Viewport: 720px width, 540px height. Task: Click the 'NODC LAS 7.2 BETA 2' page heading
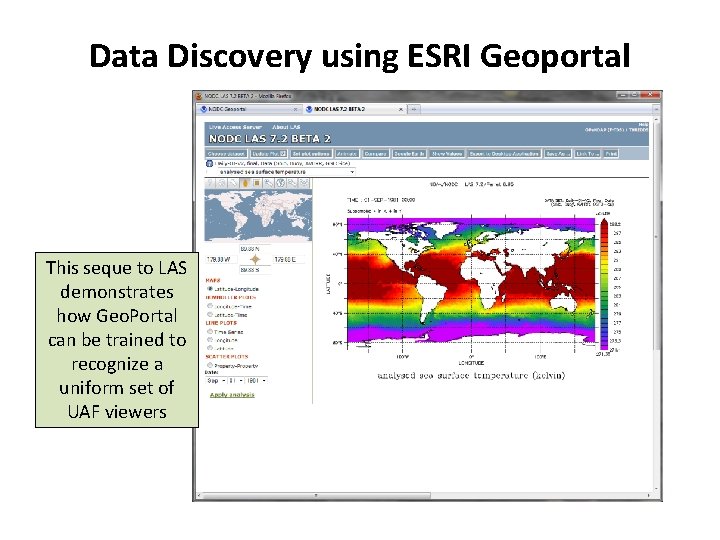[270, 139]
